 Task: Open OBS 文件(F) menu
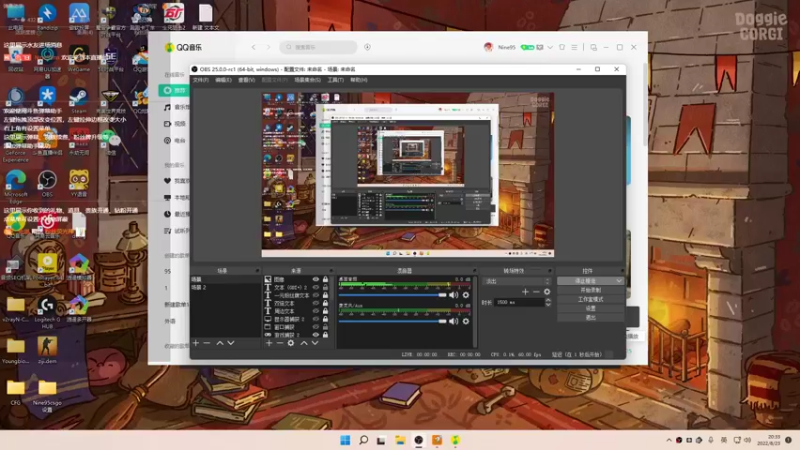point(201,80)
